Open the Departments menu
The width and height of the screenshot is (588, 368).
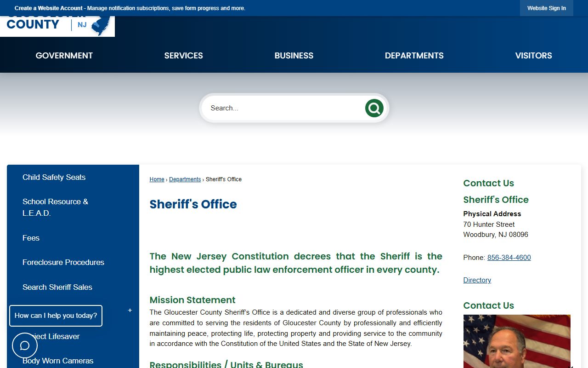414,56
